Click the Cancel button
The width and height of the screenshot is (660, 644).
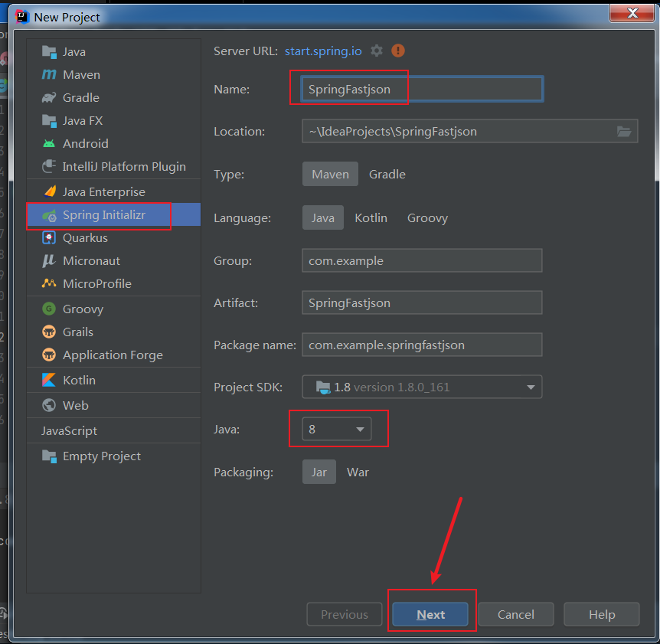pyautogui.click(x=515, y=615)
